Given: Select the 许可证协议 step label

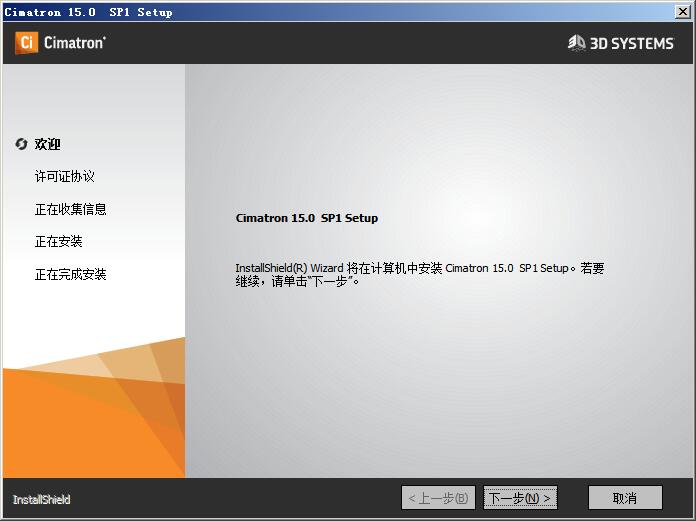Looking at the screenshot, I should tap(65, 176).
